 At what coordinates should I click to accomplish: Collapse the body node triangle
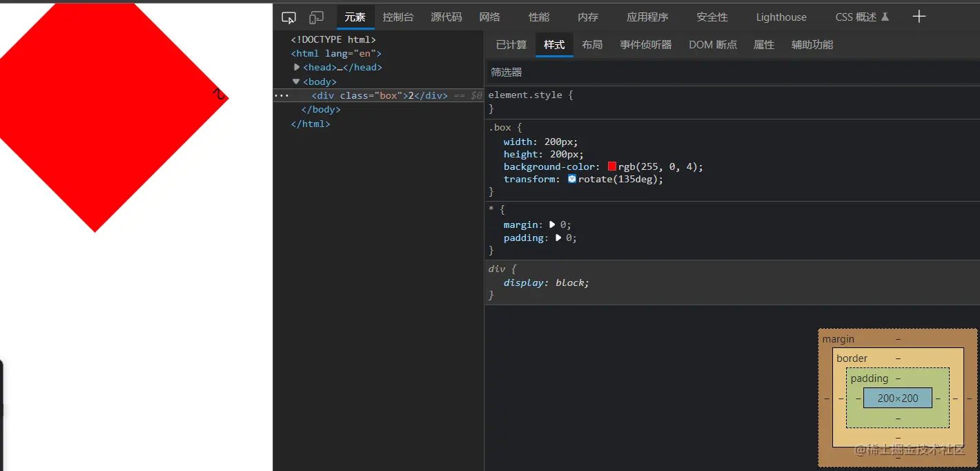point(297,81)
